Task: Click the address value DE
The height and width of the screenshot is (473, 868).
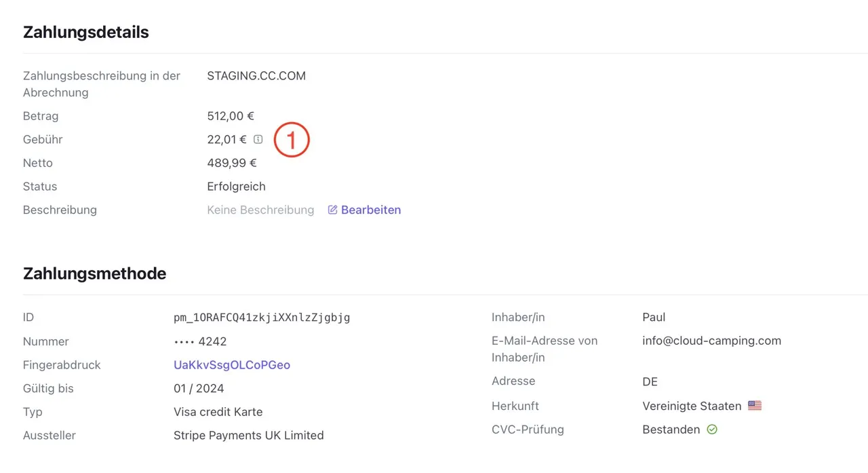Action: [650, 382]
